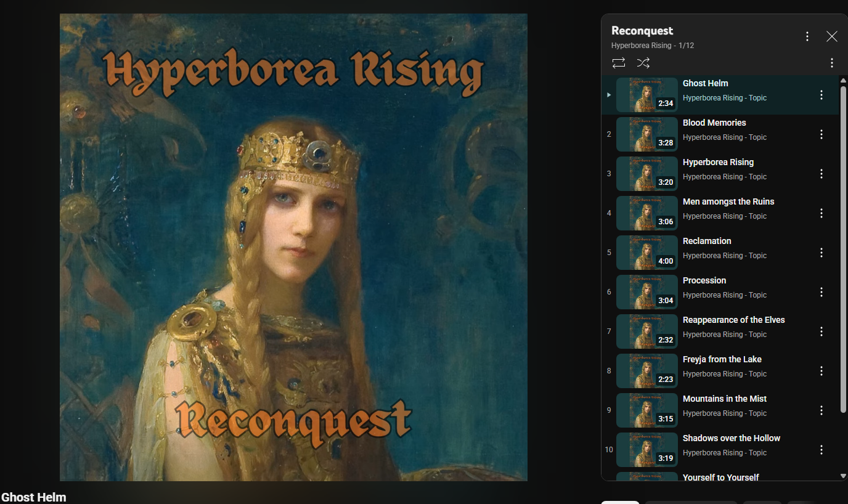
Task: Click the playlist scrollbar up arrow
Action: [x=844, y=80]
